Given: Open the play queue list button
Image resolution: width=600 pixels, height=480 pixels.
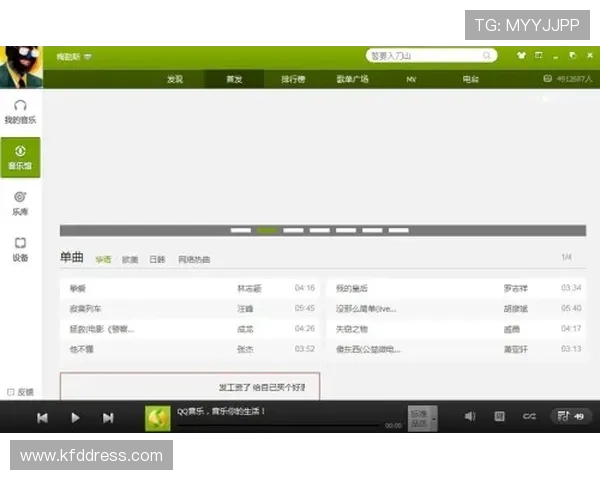Looking at the screenshot, I should [571, 416].
